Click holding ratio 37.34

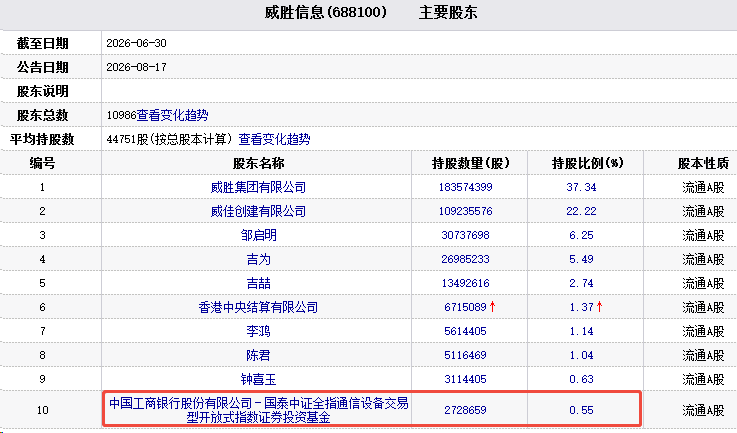(581, 187)
